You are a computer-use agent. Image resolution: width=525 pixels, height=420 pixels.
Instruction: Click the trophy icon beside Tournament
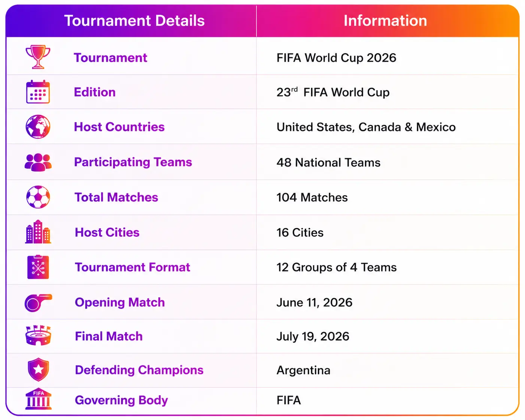coord(38,57)
